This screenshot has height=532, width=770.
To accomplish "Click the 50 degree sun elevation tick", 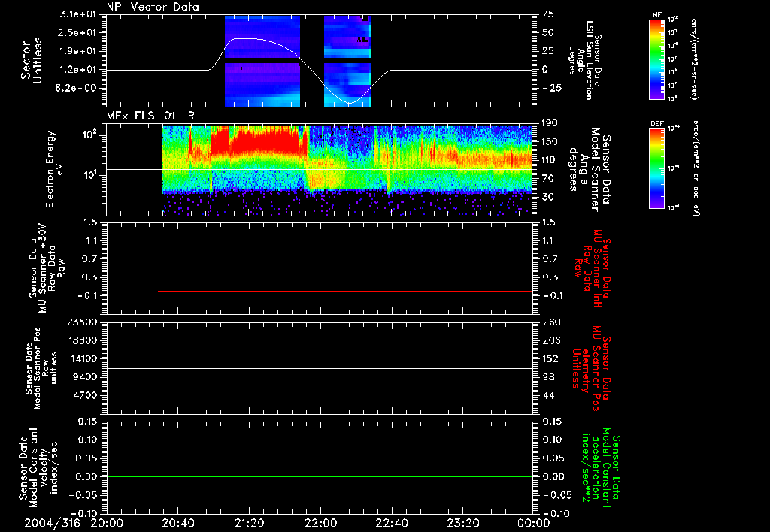I will pyautogui.click(x=548, y=32).
